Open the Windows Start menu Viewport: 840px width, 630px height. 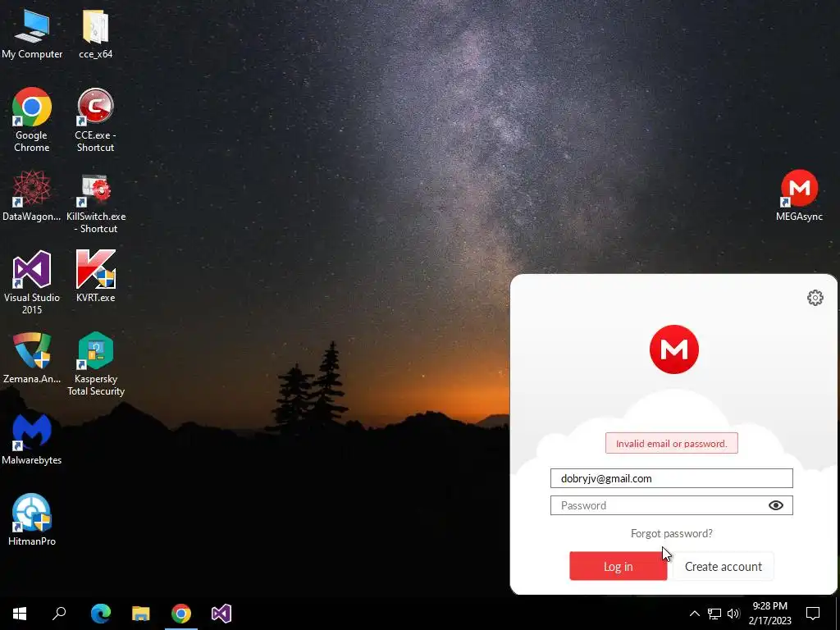coord(20,614)
